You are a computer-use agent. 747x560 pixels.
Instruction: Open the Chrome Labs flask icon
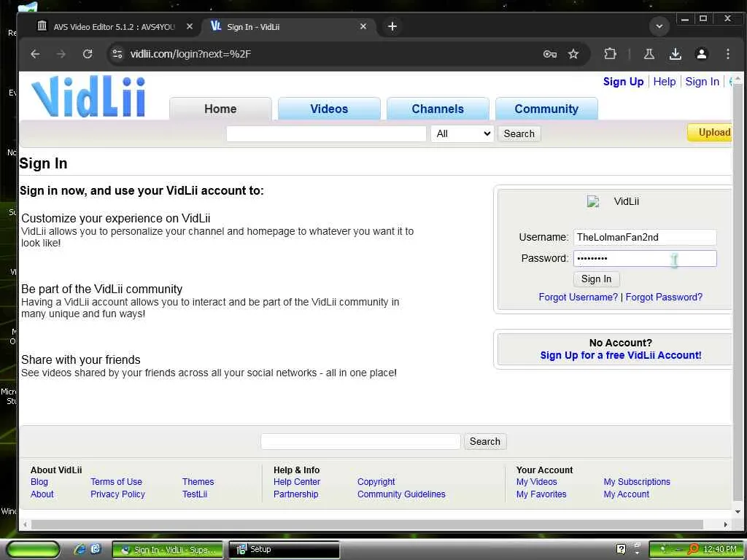(x=649, y=54)
